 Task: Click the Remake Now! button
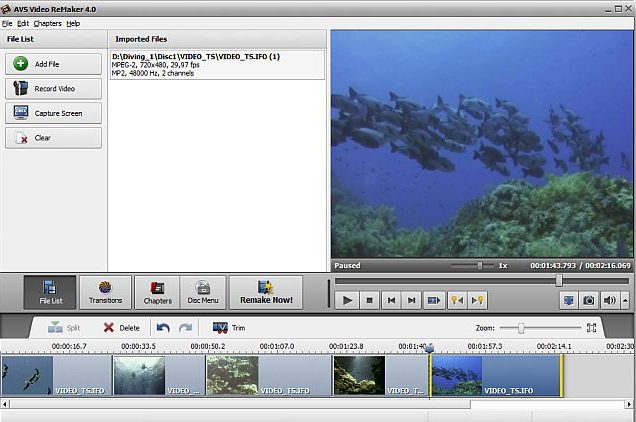tap(266, 292)
